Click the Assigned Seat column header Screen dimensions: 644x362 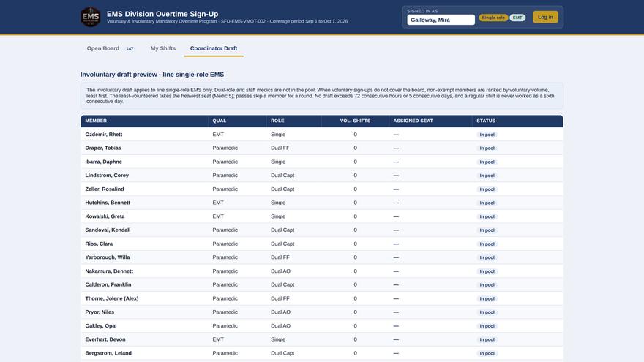tap(413, 121)
